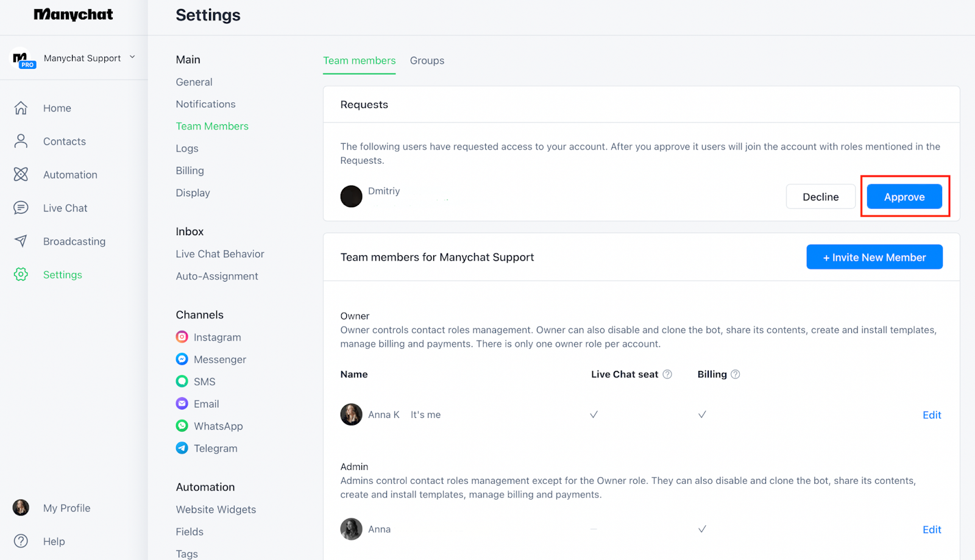Select the Team members tab
The width and height of the screenshot is (975, 560).
click(359, 60)
